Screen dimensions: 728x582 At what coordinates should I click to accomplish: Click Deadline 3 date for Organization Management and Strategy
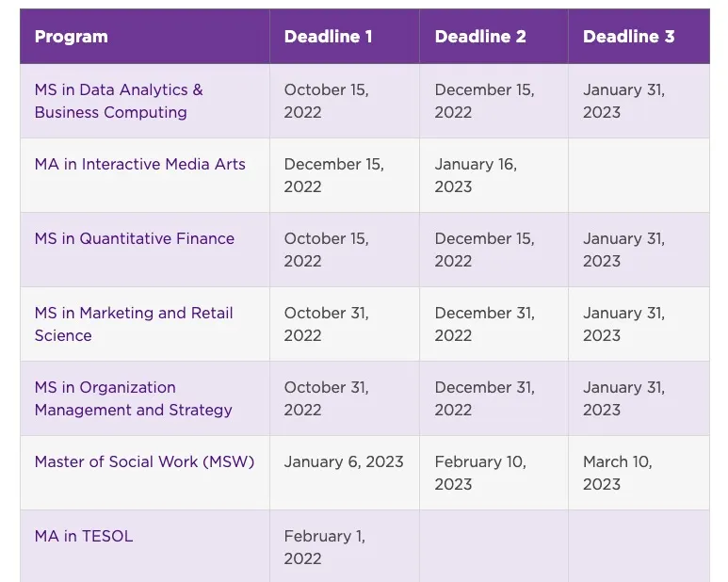pos(623,398)
